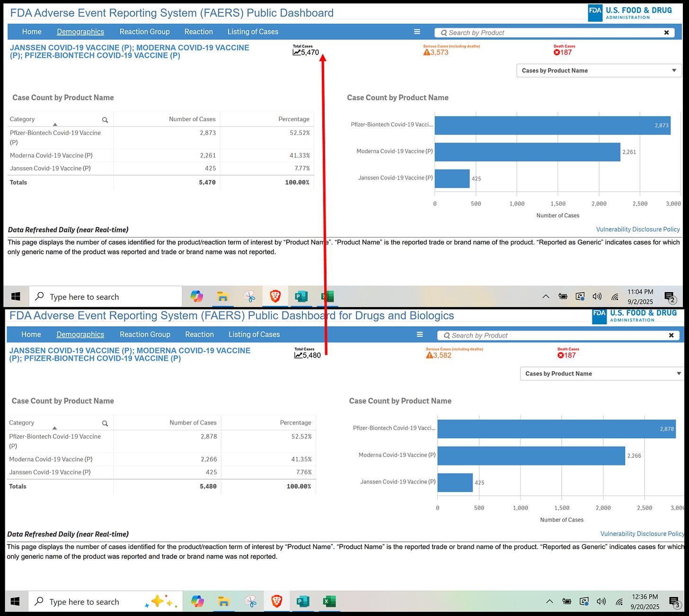689x616 pixels.
Task: Click the 5,470 total cases figure
Action: coord(310,53)
